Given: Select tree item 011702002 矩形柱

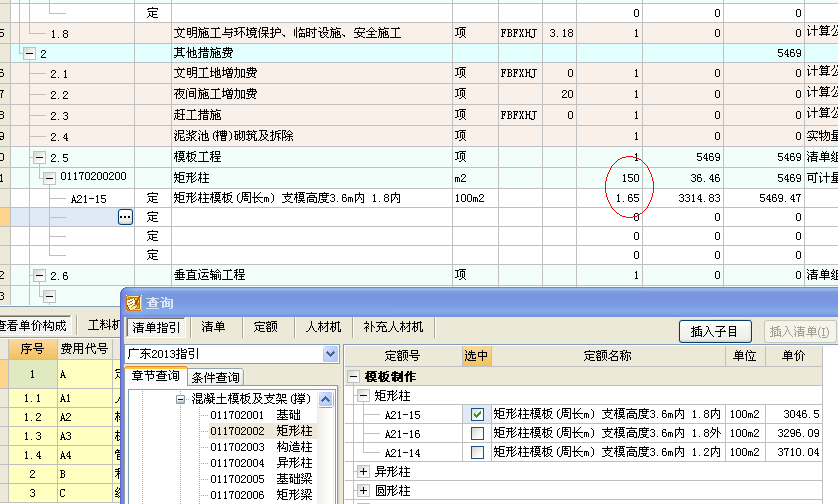Looking at the screenshot, I should click(x=261, y=431).
